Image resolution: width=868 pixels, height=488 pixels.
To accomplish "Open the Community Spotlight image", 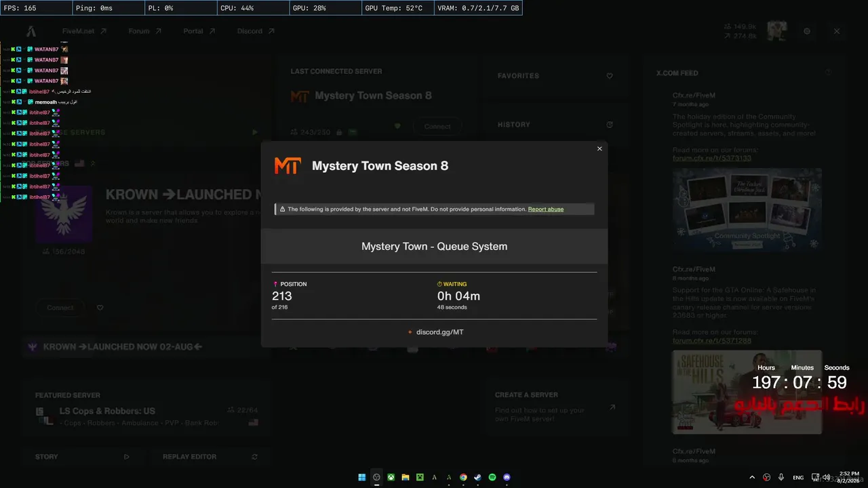I will (747, 209).
